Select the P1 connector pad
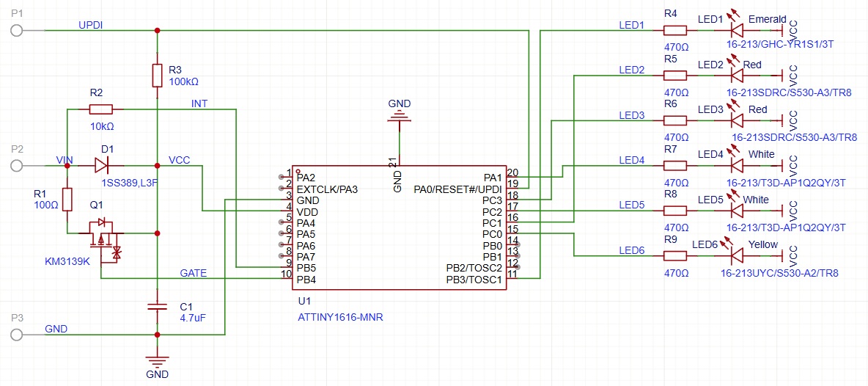 17,31
